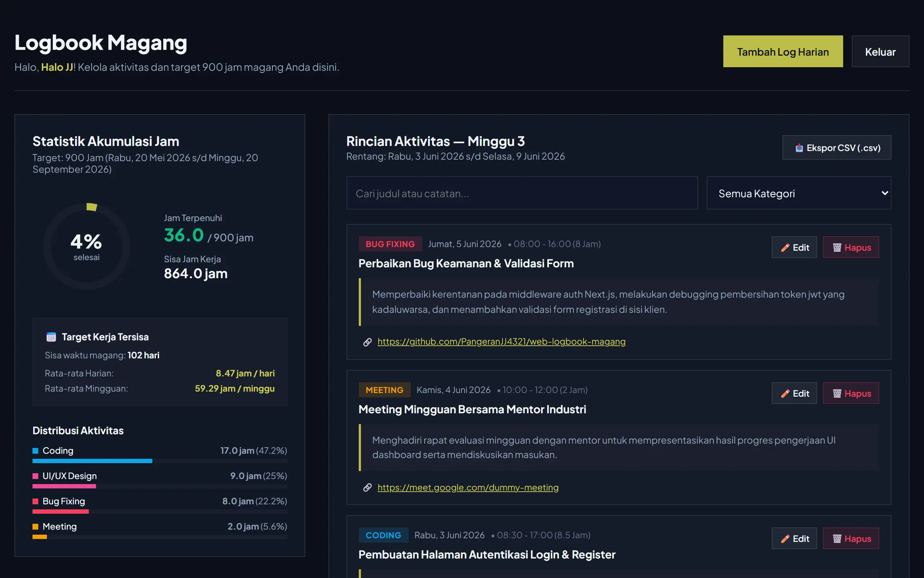Click the Coding distribution progress bar
924x578 pixels.
click(x=160, y=461)
